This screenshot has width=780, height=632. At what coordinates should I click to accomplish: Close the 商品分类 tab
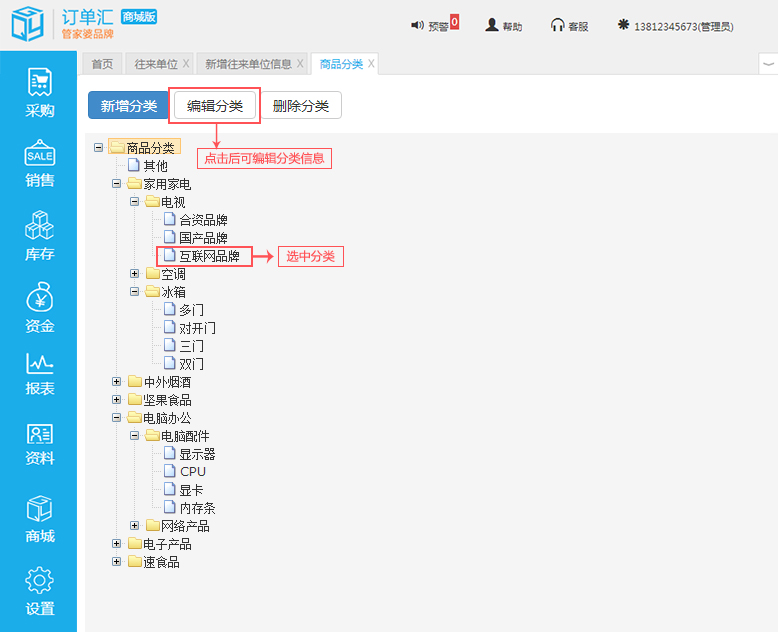371,64
